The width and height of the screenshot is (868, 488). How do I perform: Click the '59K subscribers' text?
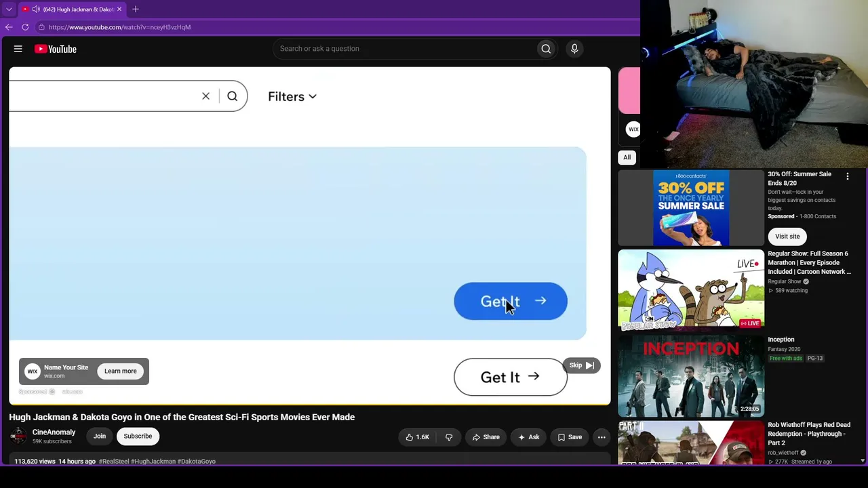[52, 442]
